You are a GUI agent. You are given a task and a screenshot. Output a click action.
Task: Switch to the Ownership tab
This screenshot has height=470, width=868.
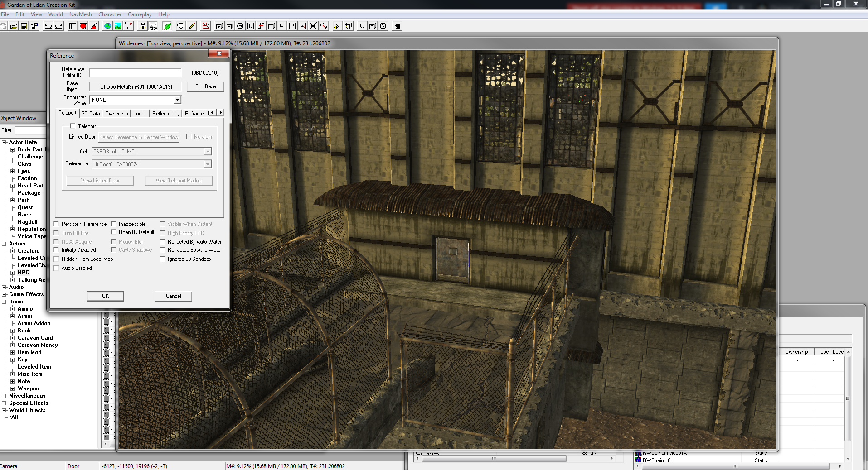click(x=116, y=114)
